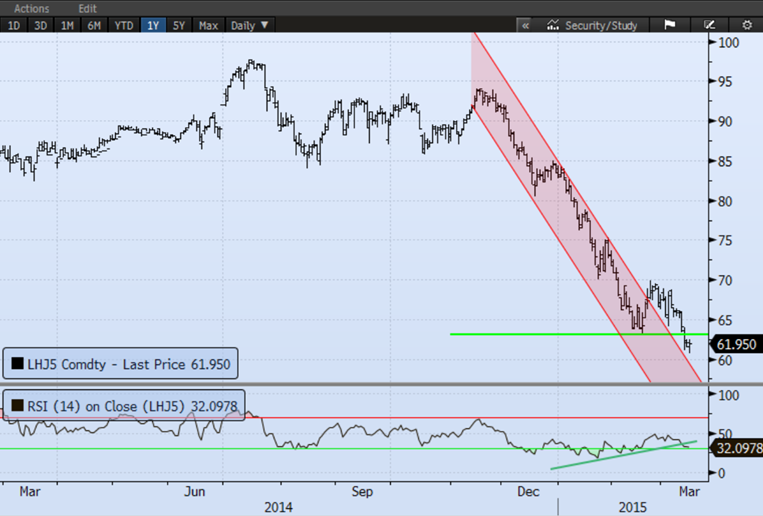Click the 5Y range button

179,25
